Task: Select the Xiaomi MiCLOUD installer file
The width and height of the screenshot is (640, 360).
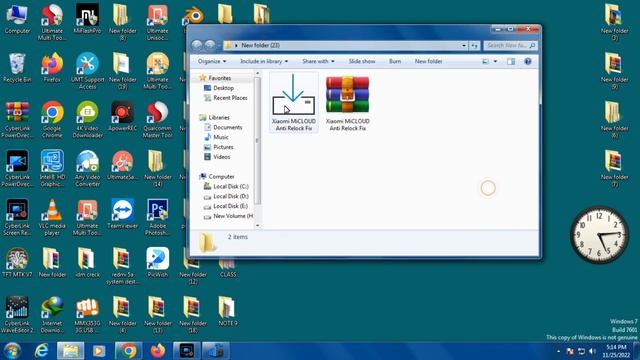Action: coord(293,102)
